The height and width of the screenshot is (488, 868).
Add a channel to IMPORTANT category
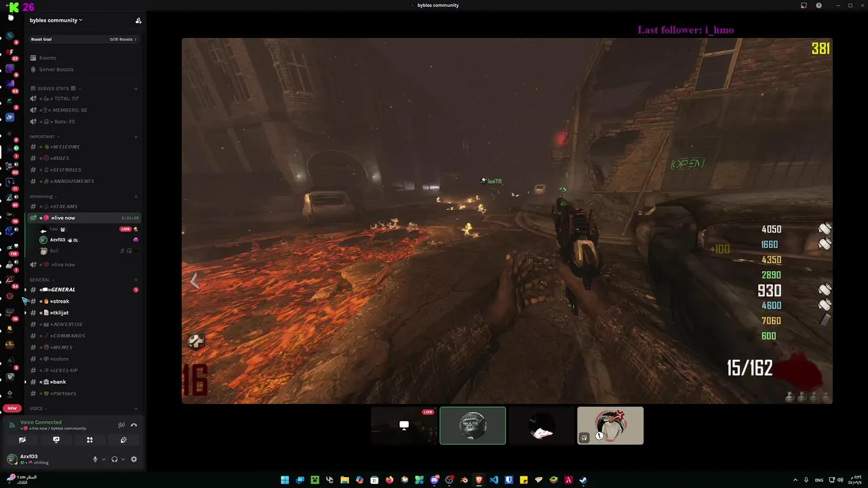point(136,137)
